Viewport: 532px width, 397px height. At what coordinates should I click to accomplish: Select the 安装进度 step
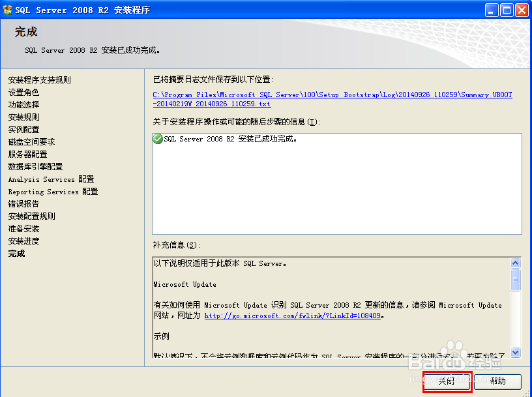pyautogui.click(x=23, y=241)
